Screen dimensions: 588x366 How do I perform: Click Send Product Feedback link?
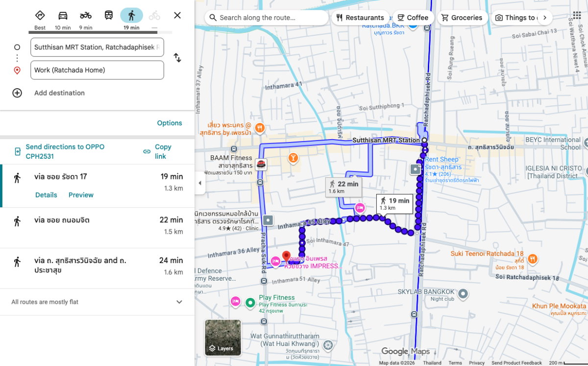(x=517, y=363)
